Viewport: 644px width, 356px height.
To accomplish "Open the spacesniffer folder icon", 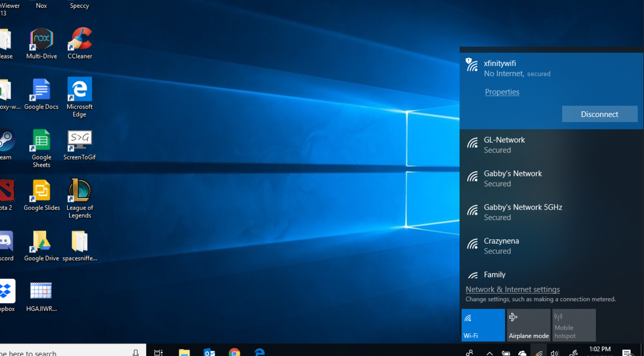I will point(80,246).
